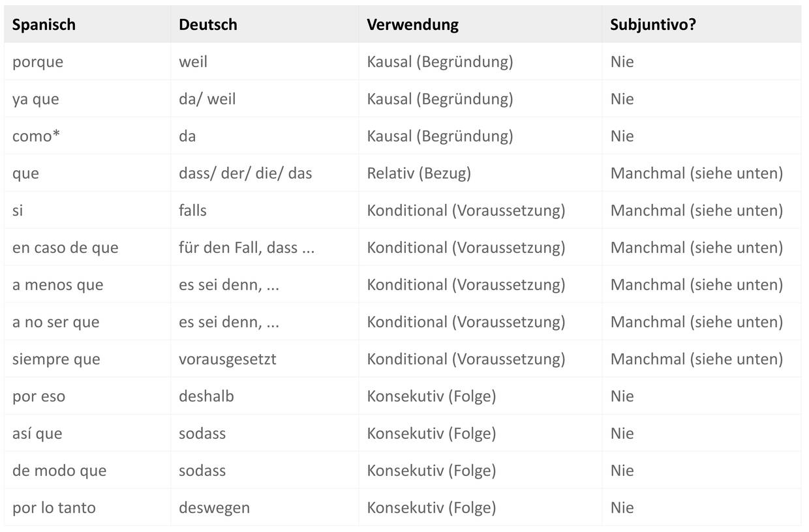Select the 'ya que' cell
Image resolution: width=809 pixels, height=532 pixels.
click(x=35, y=99)
